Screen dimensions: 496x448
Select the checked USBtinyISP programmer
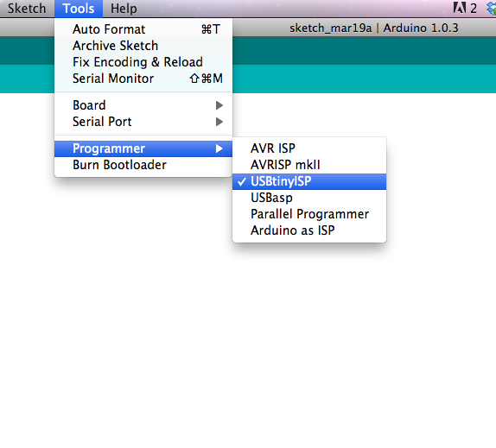tap(309, 181)
